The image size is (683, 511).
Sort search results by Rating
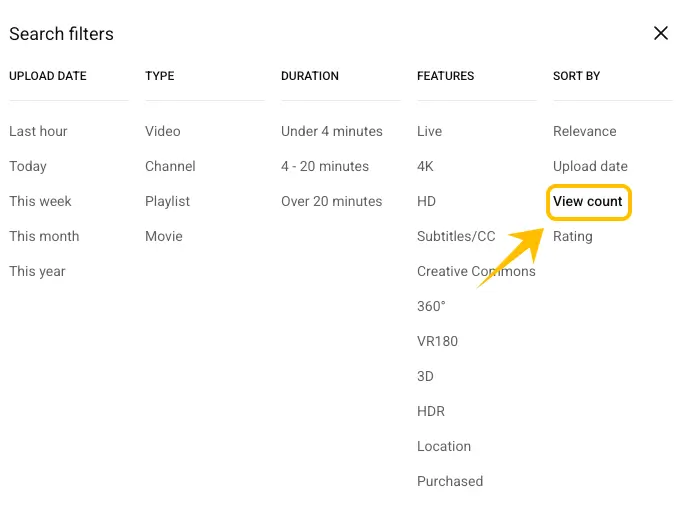[x=572, y=236]
